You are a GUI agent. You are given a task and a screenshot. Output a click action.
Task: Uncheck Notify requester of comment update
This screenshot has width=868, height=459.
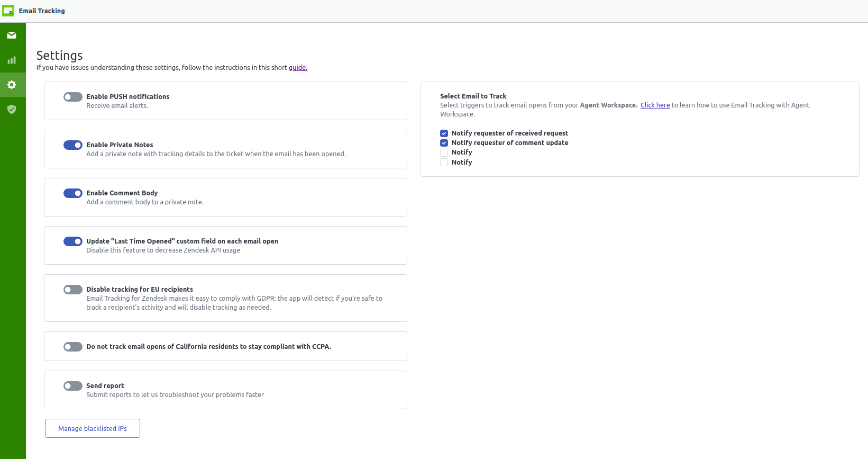coord(444,143)
